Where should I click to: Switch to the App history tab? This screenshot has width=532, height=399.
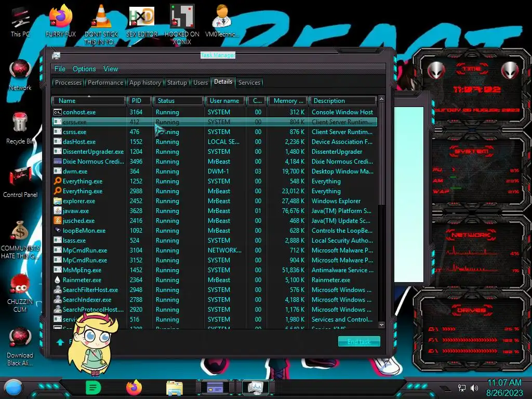coord(145,83)
